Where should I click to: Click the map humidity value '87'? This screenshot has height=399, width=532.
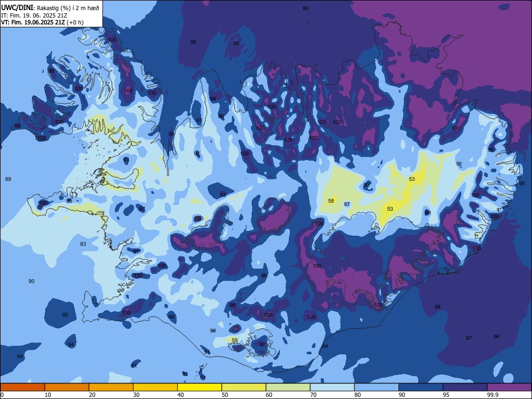347,204
